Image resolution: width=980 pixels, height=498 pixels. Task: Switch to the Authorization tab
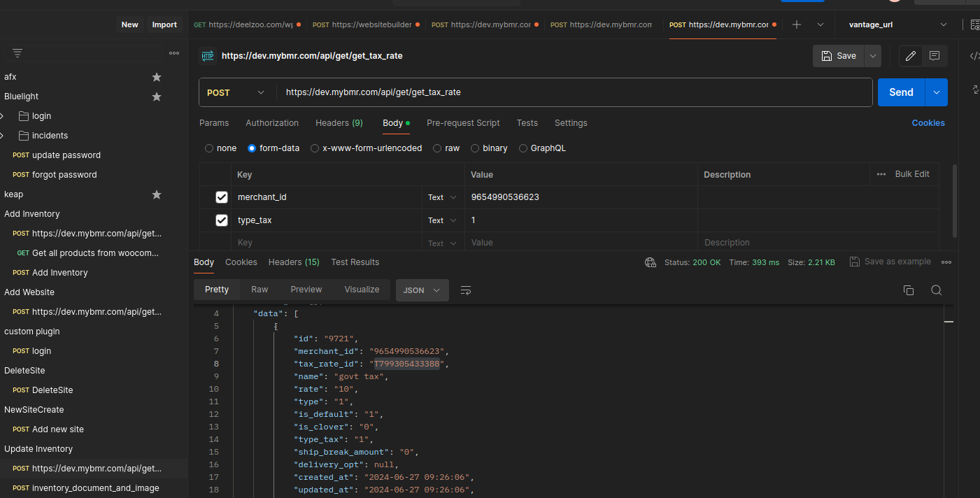[271, 123]
